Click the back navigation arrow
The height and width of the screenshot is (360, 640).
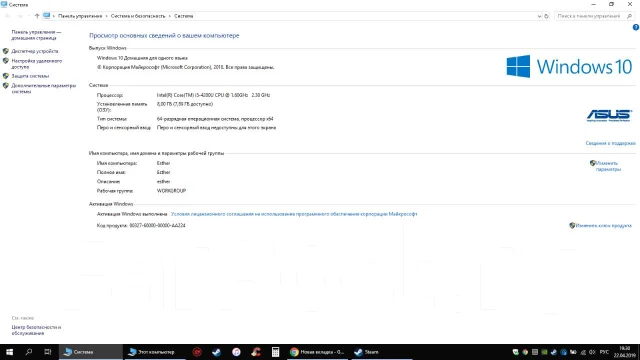click(7, 16)
